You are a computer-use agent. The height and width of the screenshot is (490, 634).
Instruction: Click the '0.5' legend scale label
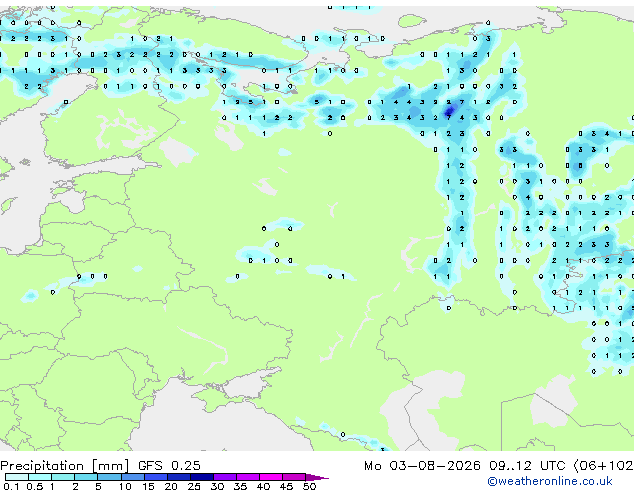pos(35,486)
